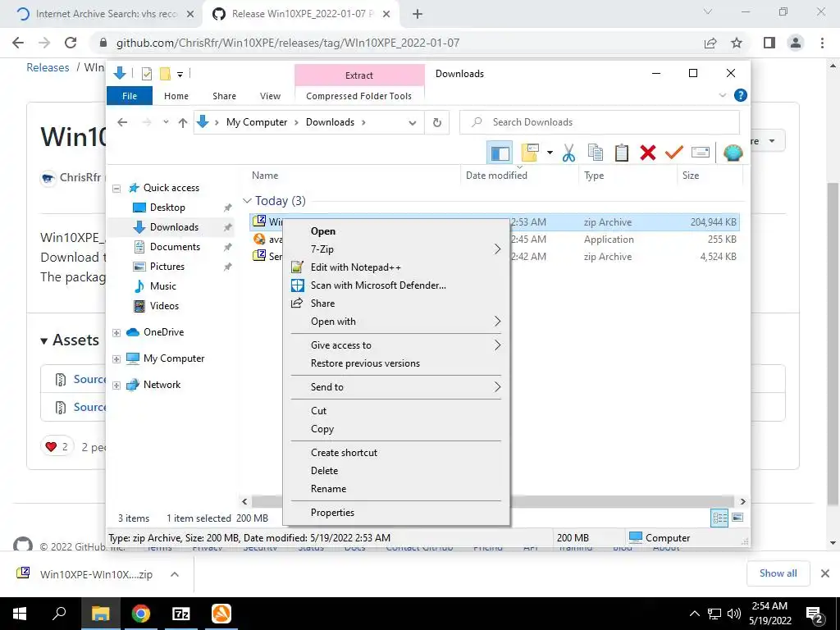Viewport: 840px width, 630px height.
Task: Open Chrome from the taskbar
Action: click(x=141, y=614)
